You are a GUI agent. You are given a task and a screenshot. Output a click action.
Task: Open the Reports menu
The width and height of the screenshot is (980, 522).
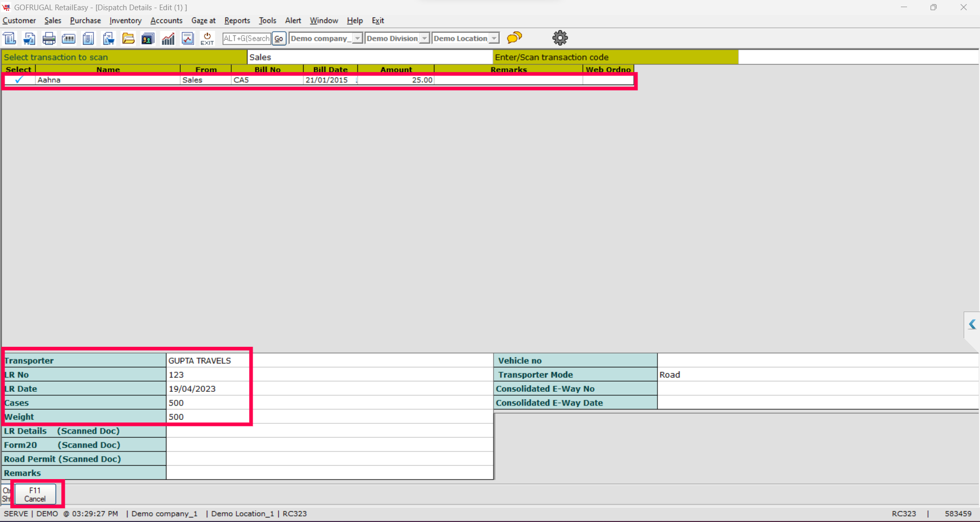pyautogui.click(x=237, y=20)
